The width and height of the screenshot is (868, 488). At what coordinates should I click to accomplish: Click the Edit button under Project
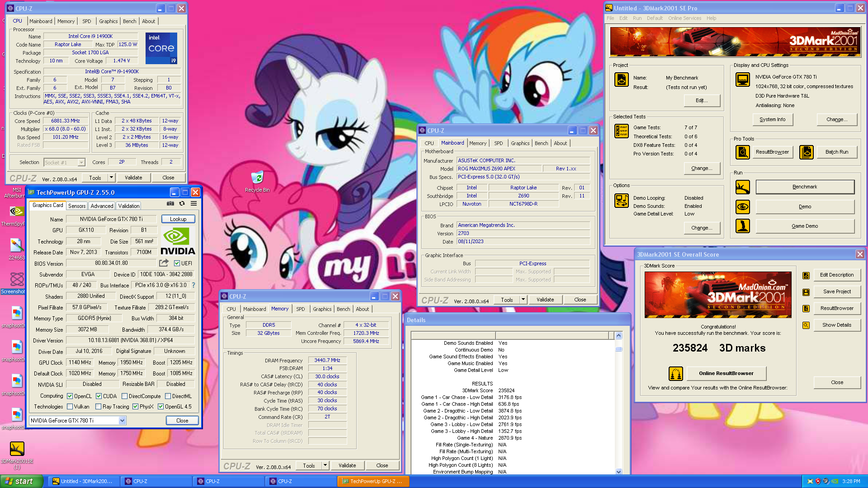[x=702, y=101]
